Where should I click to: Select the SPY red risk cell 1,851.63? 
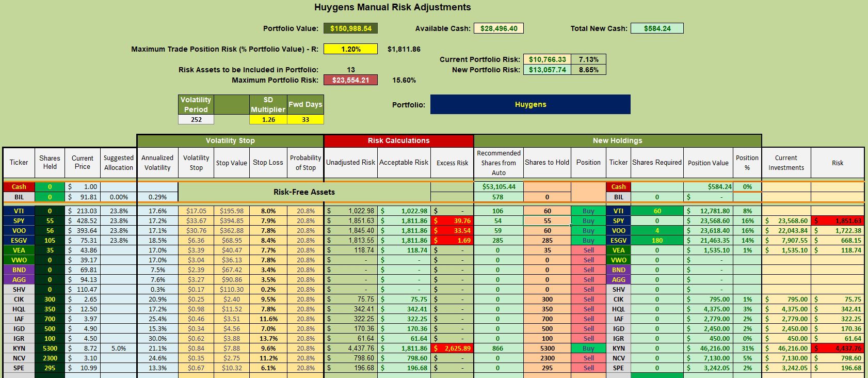tap(838, 220)
